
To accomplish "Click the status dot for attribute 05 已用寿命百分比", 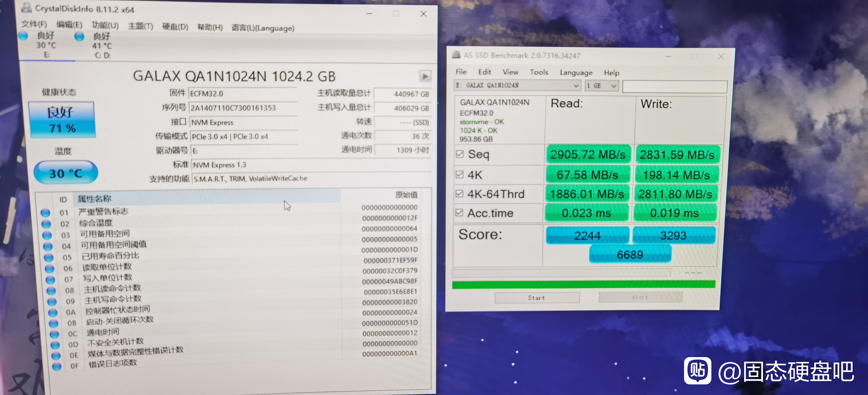I will [x=49, y=258].
